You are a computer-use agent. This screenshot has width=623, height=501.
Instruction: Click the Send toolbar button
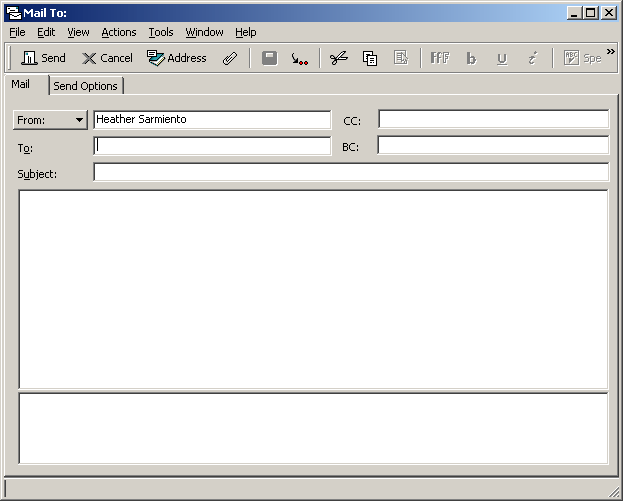click(43, 58)
